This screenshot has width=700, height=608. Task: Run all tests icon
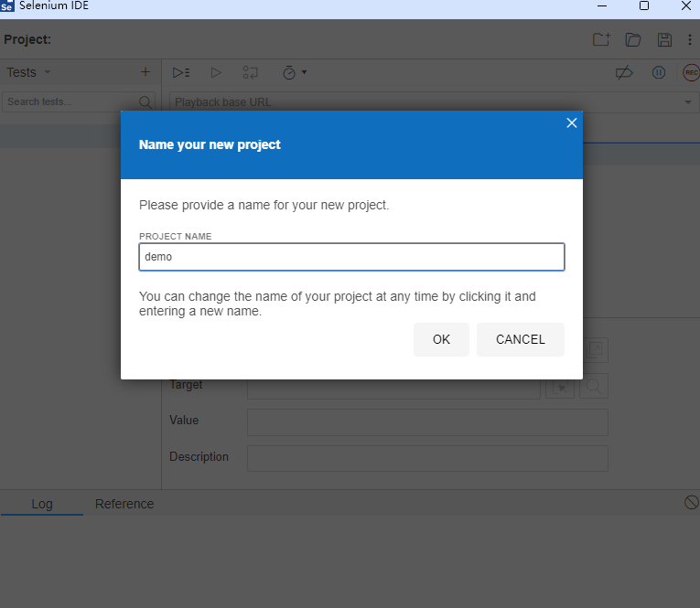(181, 72)
